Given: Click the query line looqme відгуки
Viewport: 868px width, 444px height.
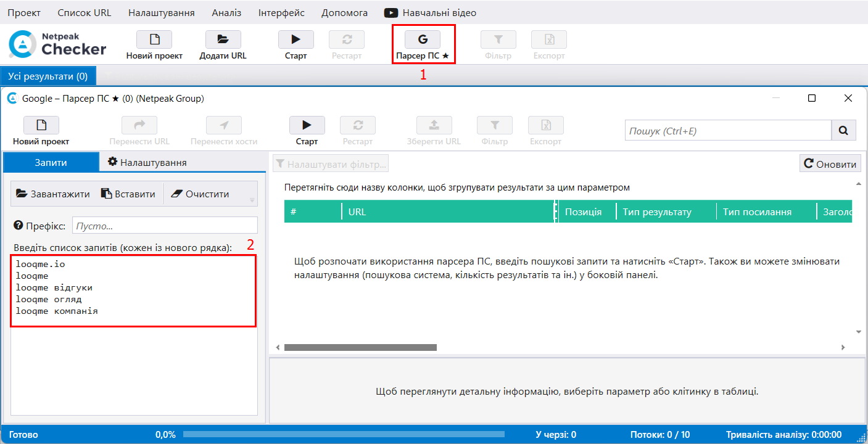Looking at the screenshot, I should click(54, 287).
